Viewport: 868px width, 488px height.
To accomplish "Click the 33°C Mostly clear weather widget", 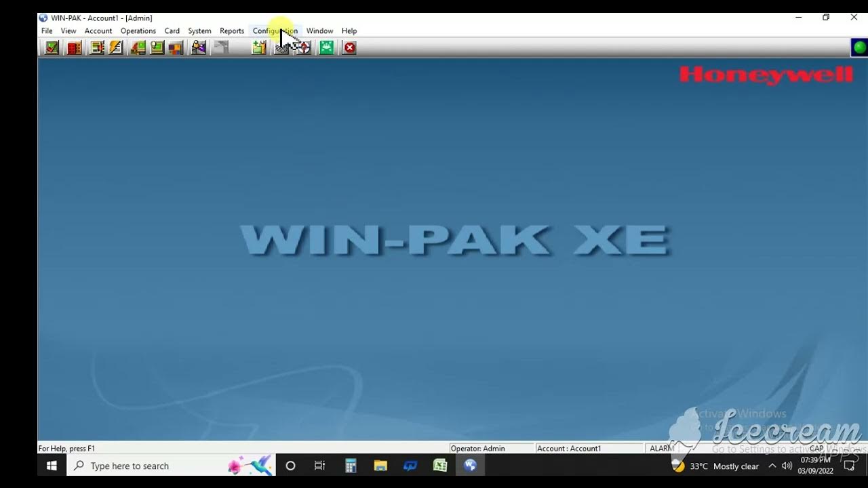I will click(715, 466).
